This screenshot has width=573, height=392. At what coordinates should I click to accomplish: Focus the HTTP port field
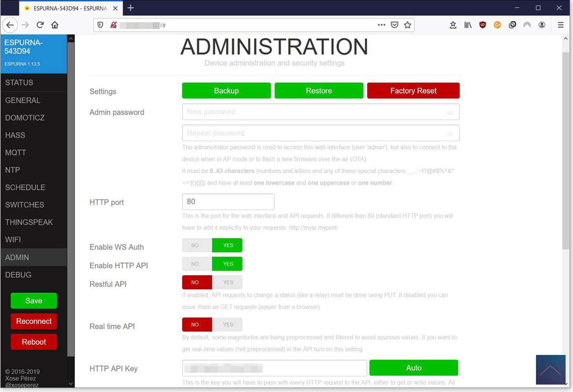[x=228, y=202]
